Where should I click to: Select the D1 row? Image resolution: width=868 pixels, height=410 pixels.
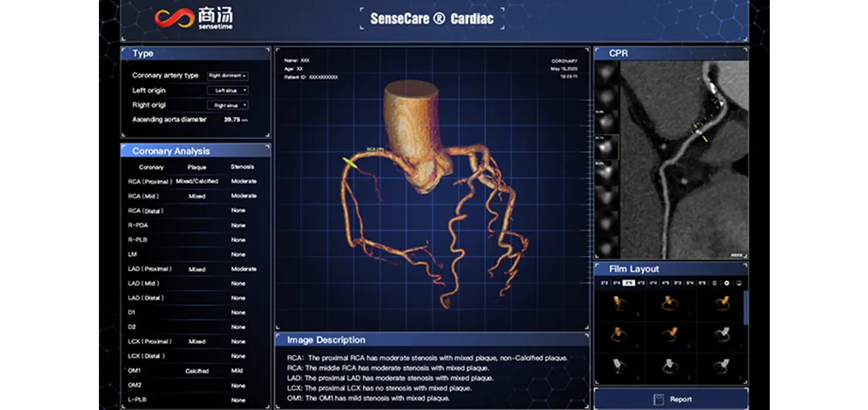(x=195, y=313)
